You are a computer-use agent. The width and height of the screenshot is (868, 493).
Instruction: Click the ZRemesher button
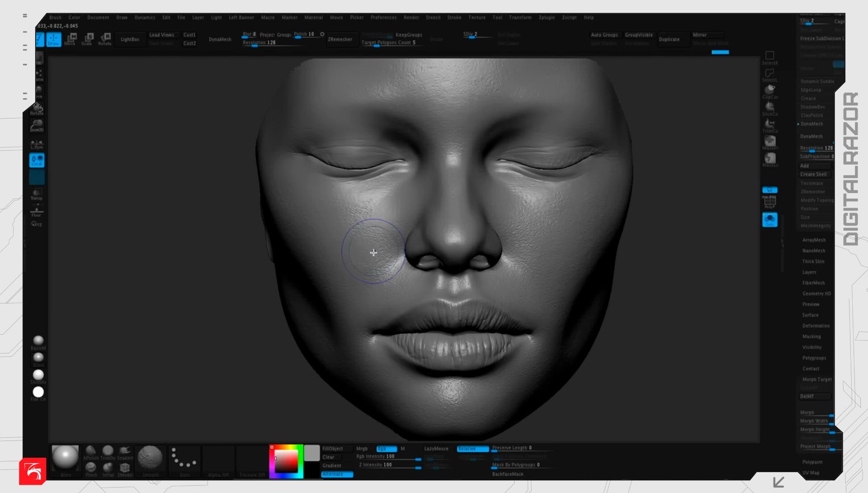340,39
